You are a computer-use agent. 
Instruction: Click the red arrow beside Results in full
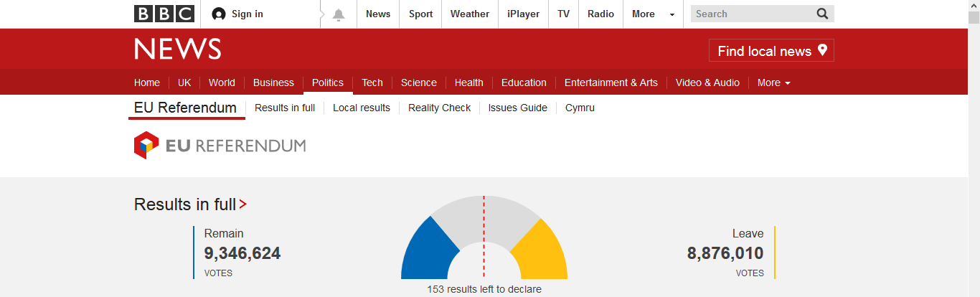tap(242, 204)
